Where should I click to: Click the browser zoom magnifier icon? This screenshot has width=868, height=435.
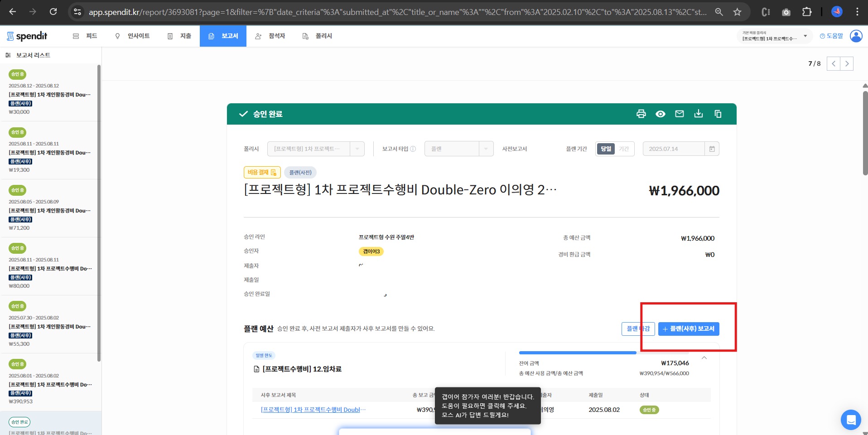click(x=719, y=12)
